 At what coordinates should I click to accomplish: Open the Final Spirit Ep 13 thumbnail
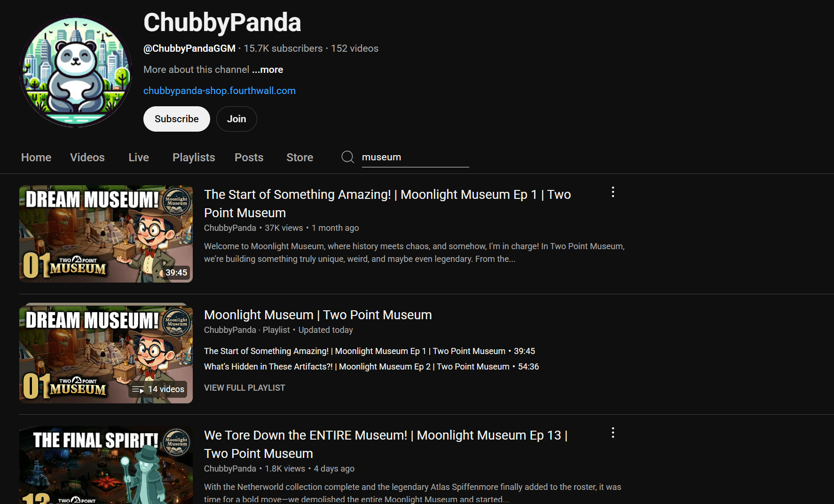(x=106, y=465)
